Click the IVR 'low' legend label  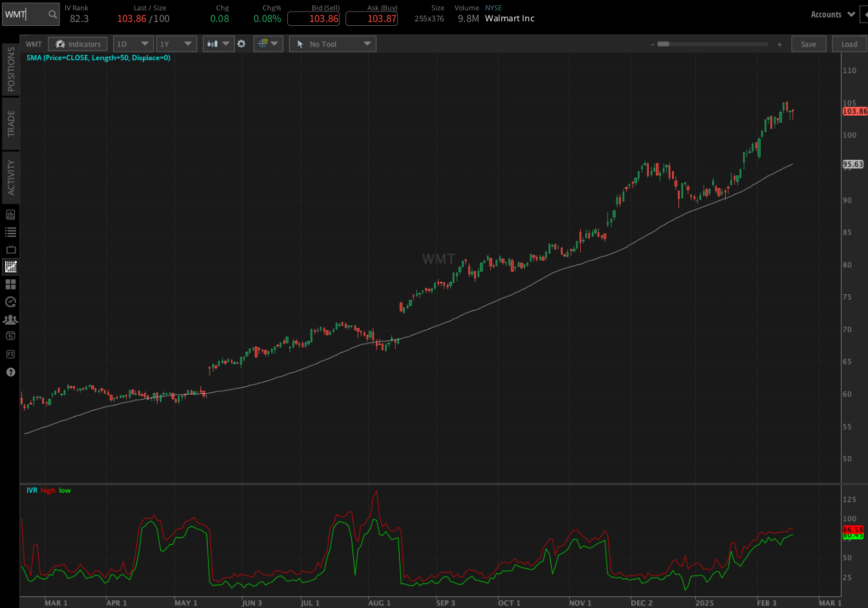(65, 490)
